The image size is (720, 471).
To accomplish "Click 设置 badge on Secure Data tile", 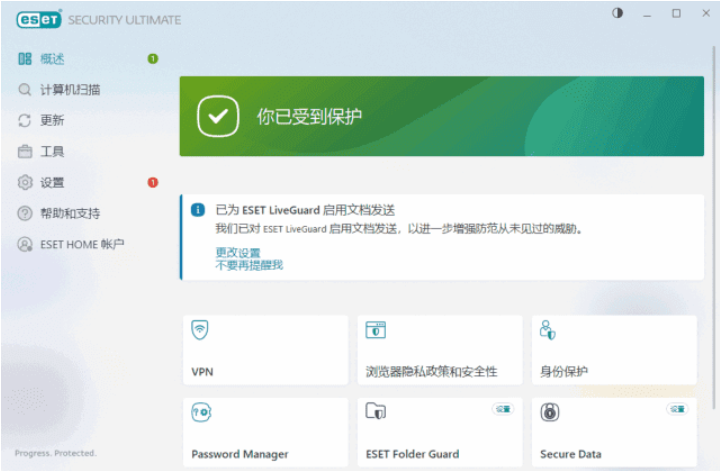I will click(x=677, y=409).
